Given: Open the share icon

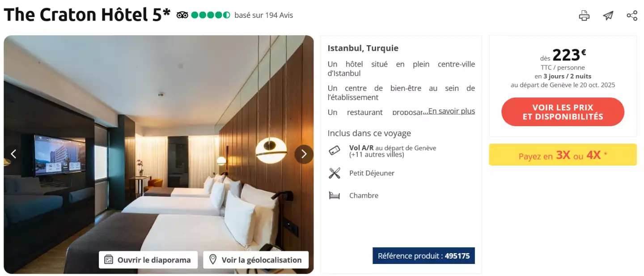Looking at the screenshot, I should point(632,16).
